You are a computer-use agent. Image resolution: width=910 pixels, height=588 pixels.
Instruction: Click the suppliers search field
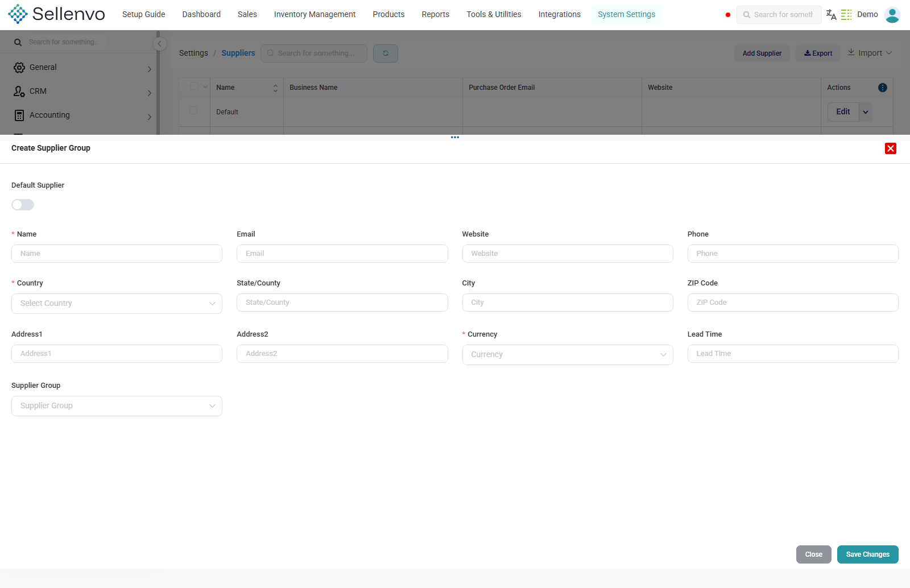click(314, 53)
